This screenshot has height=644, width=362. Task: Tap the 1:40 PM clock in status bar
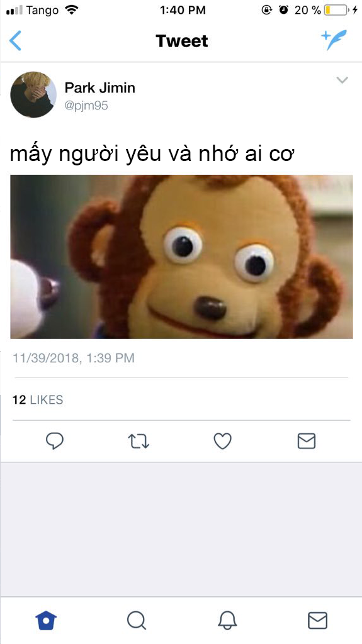pos(183,10)
